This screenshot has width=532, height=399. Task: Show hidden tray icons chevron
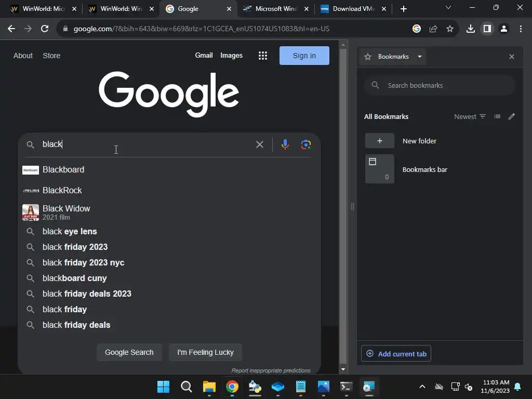(422, 387)
